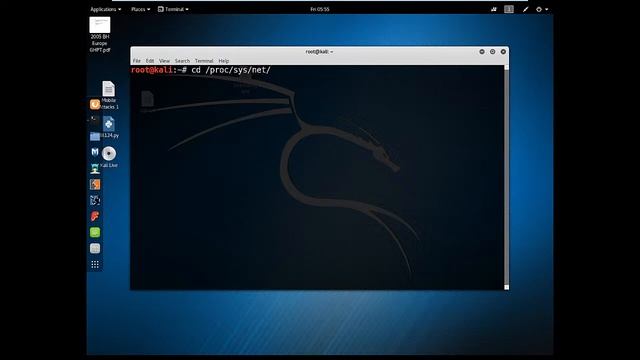Launch Burp Suite orange icon in dock
This screenshot has height=360, width=640.
click(95, 184)
